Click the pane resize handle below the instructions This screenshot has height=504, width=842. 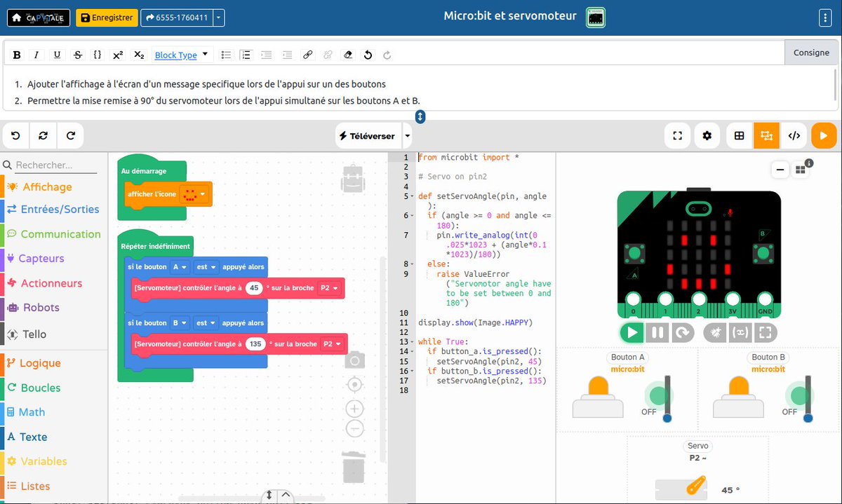click(420, 116)
